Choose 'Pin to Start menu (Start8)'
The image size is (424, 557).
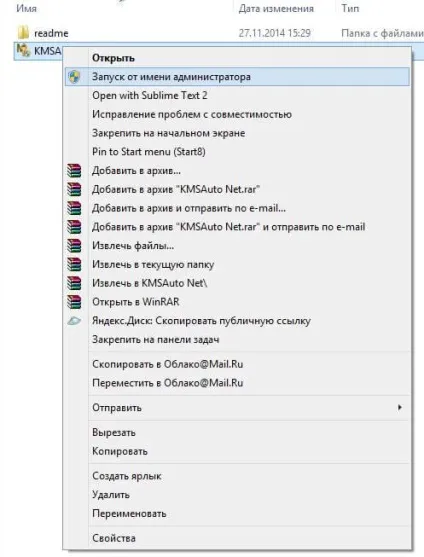[x=237, y=152]
